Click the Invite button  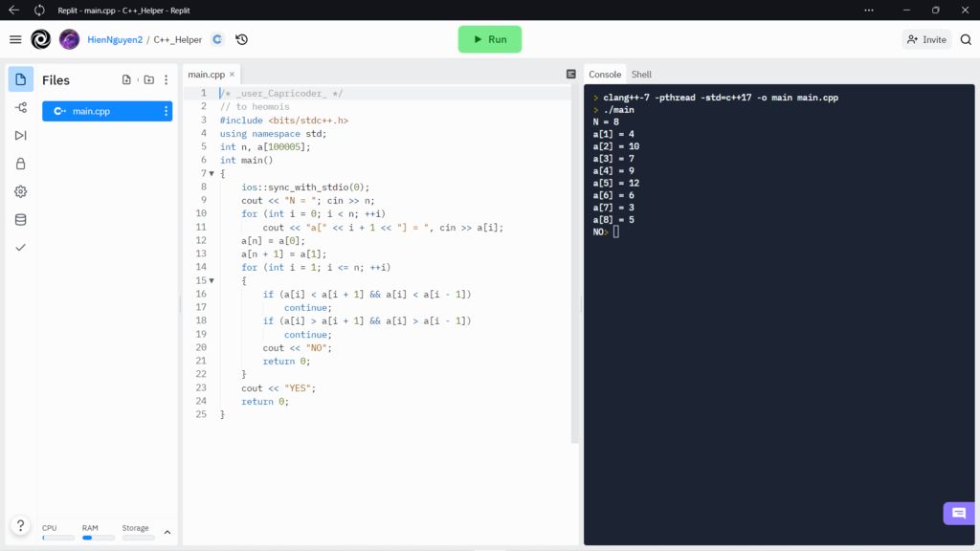[926, 39]
